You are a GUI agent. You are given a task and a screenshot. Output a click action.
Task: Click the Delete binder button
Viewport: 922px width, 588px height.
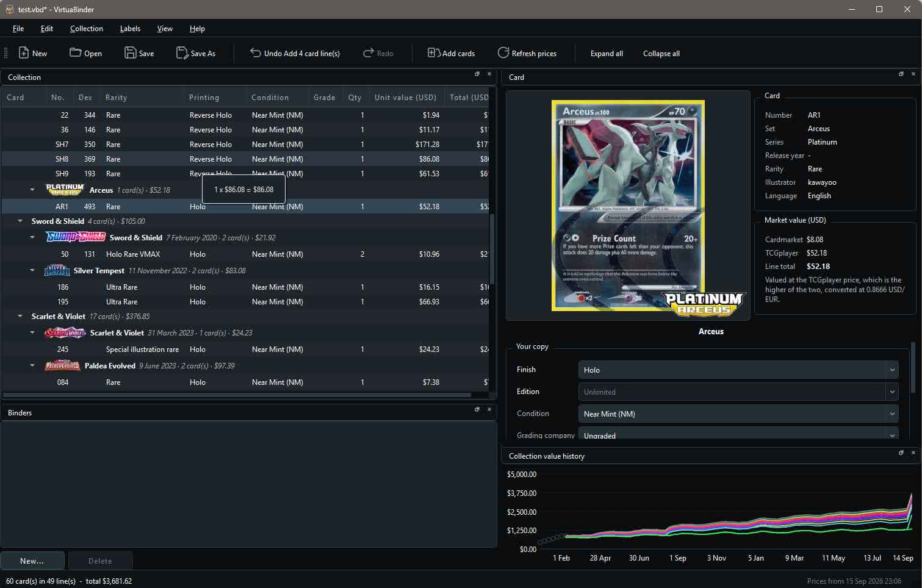100,561
